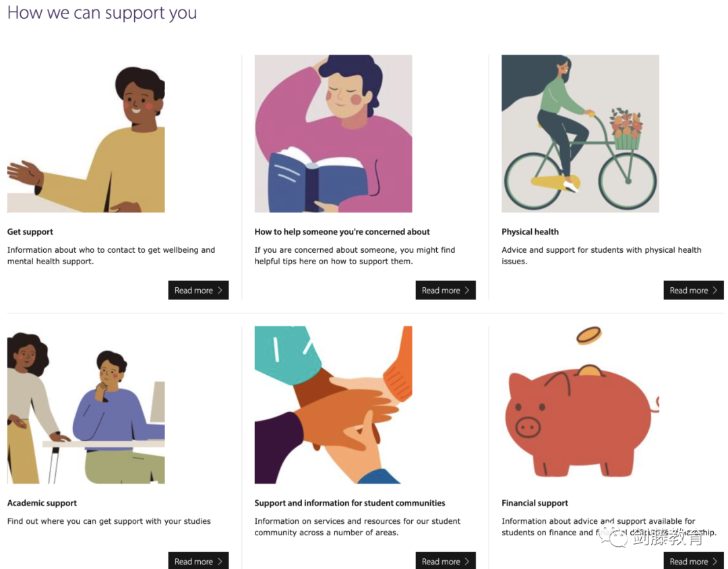Open the Get support heading link
The image size is (728, 569).
30,232
